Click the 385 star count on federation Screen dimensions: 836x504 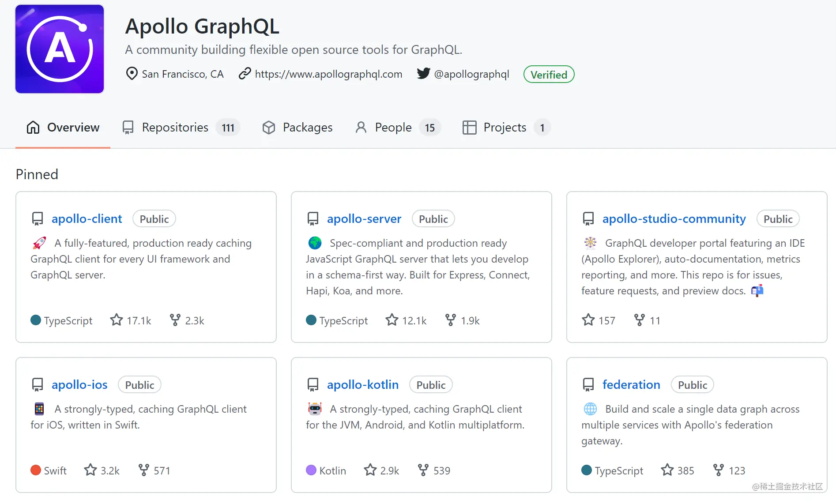click(685, 471)
